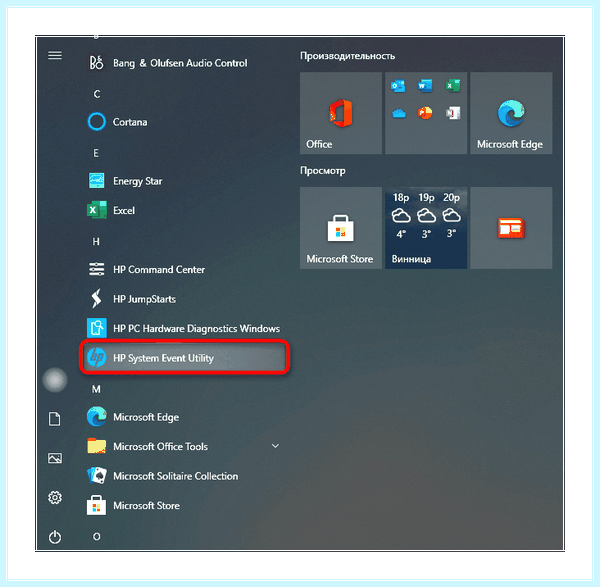Open Settings via the gear icon
Image resolution: width=600 pixels, height=587 pixels.
tap(55, 497)
